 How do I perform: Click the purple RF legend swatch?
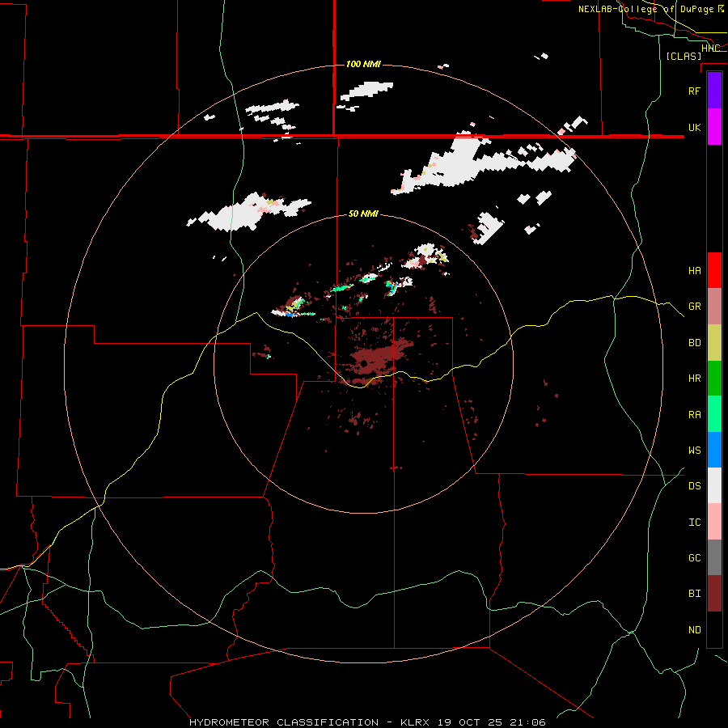click(x=714, y=91)
